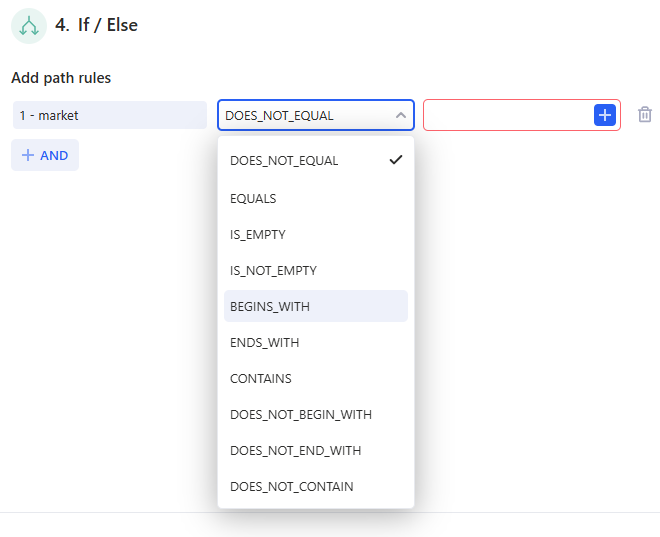Add a condition with the AND button
Screen dimensions: 660x537
point(45,155)
